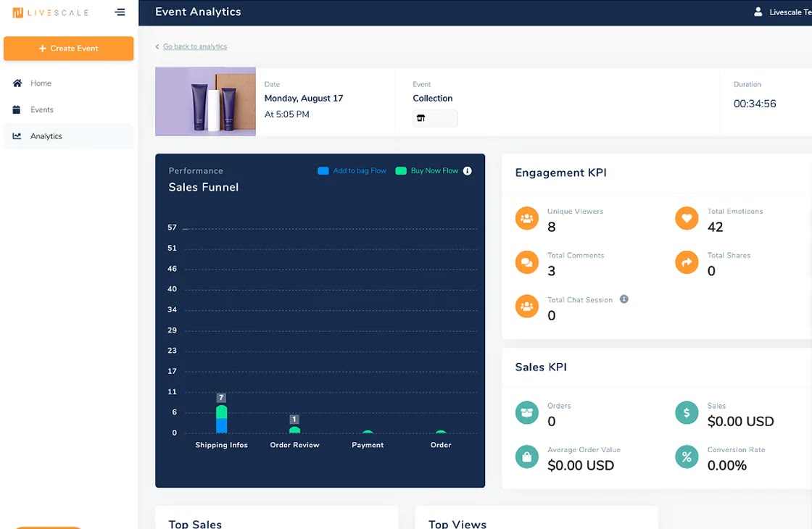Click the Order Review bar in funnel

click(294, 430)
